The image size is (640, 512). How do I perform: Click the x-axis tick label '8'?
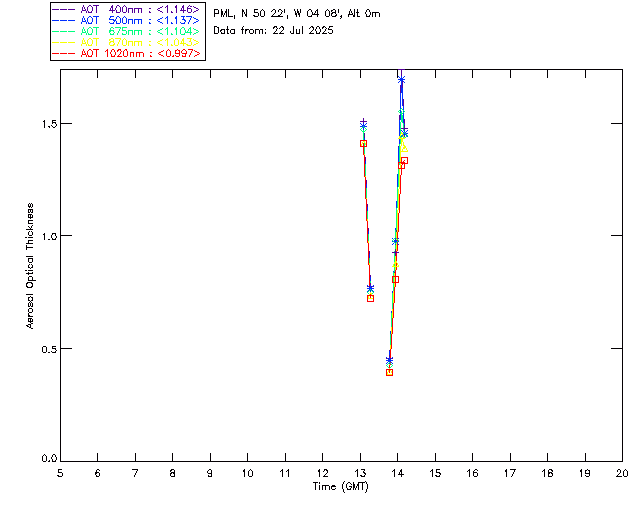click(173, 473)
